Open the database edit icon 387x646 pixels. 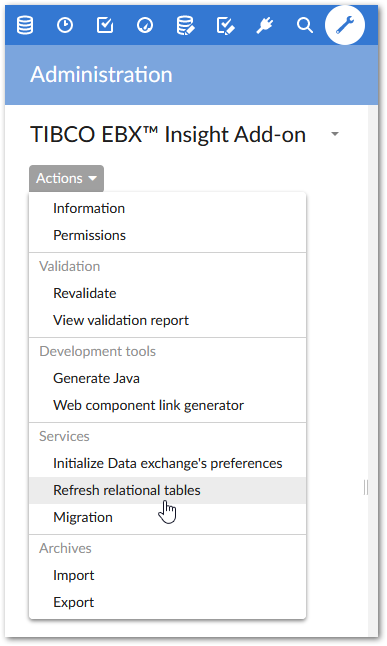185,26
